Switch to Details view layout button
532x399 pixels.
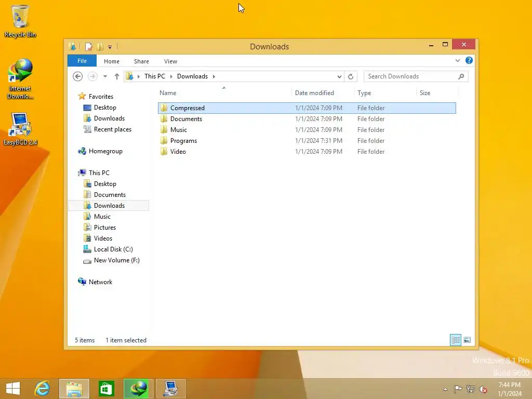(x=455, y=340)
